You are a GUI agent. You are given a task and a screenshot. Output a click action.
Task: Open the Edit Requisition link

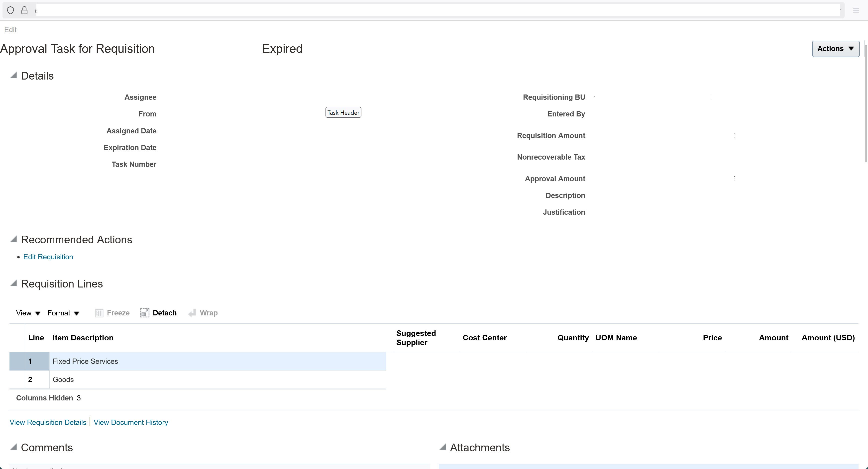48,257
